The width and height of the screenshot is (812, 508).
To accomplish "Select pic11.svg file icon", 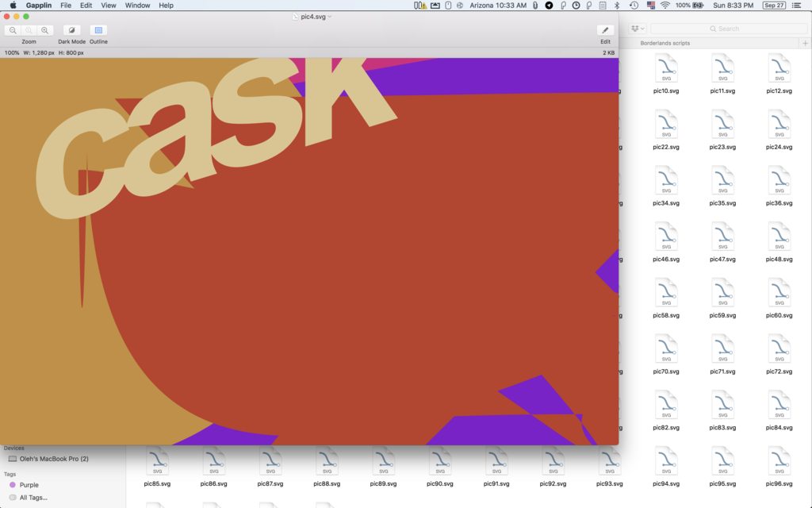I will point(722,70).
